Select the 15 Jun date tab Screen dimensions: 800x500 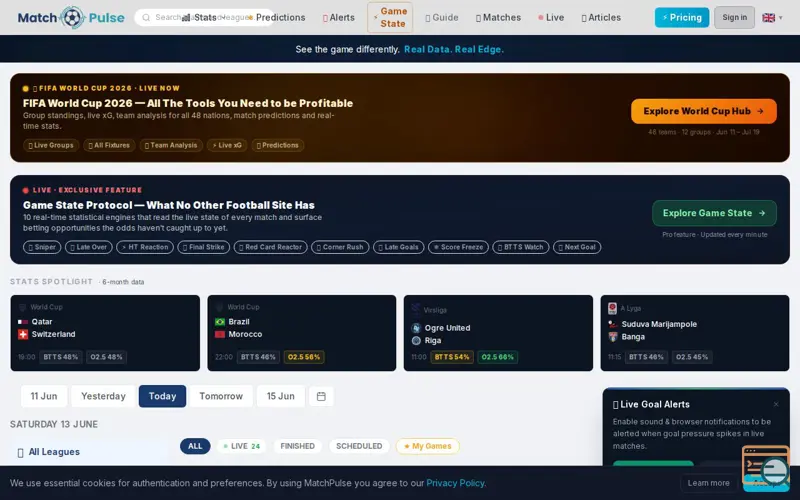pyautogui.click(x=281, y=396)
